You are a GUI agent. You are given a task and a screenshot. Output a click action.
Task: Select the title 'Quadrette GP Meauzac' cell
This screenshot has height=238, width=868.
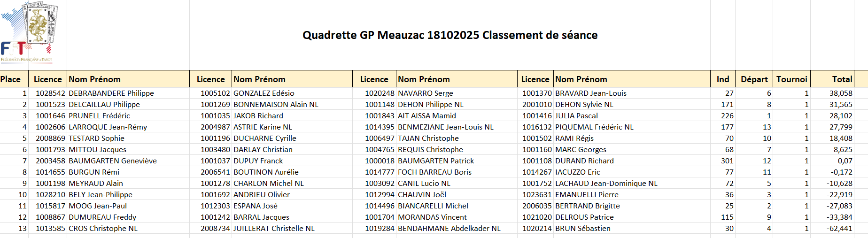(449, 35)
